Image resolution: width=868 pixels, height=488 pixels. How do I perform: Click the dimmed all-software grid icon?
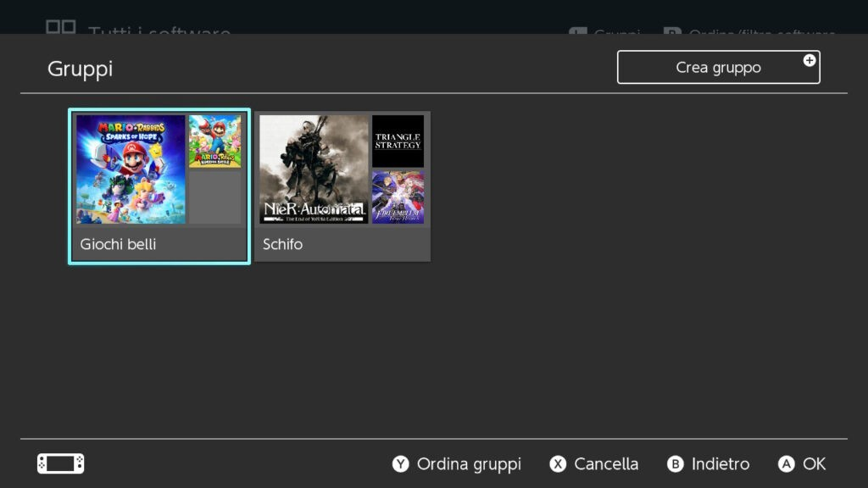click(61, 27)
